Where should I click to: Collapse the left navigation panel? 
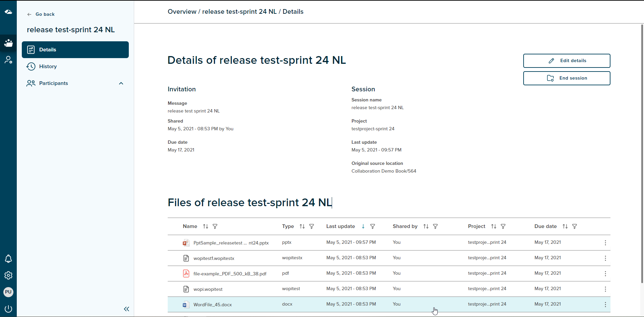(x=126, y=309)
